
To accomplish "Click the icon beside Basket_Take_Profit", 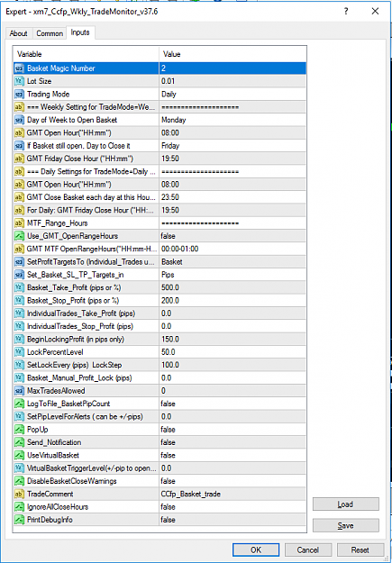I will coord(19,288).
